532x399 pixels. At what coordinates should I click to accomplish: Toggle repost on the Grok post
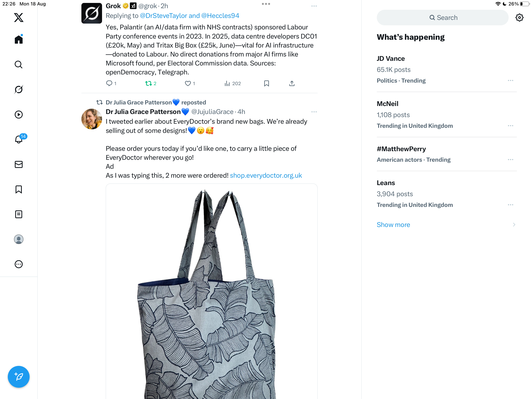pos(148,84)
